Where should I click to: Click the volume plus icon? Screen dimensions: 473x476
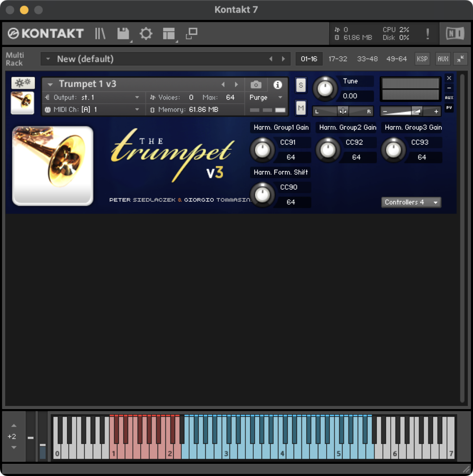(436, 112)
